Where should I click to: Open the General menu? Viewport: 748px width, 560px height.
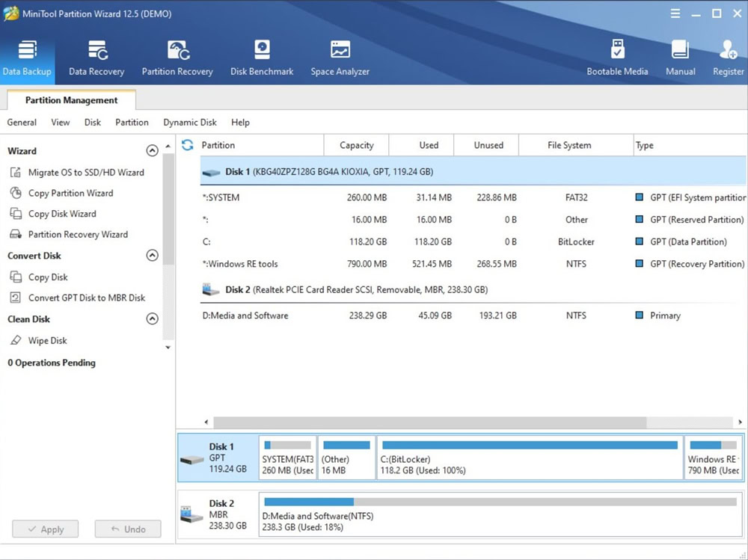tap(22, 122)
